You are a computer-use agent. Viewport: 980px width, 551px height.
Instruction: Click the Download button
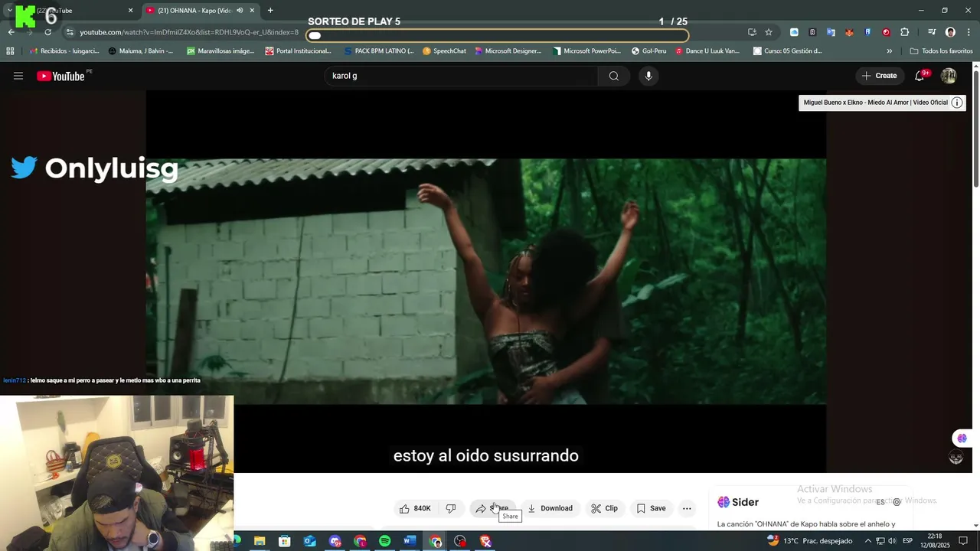(550, 508)
